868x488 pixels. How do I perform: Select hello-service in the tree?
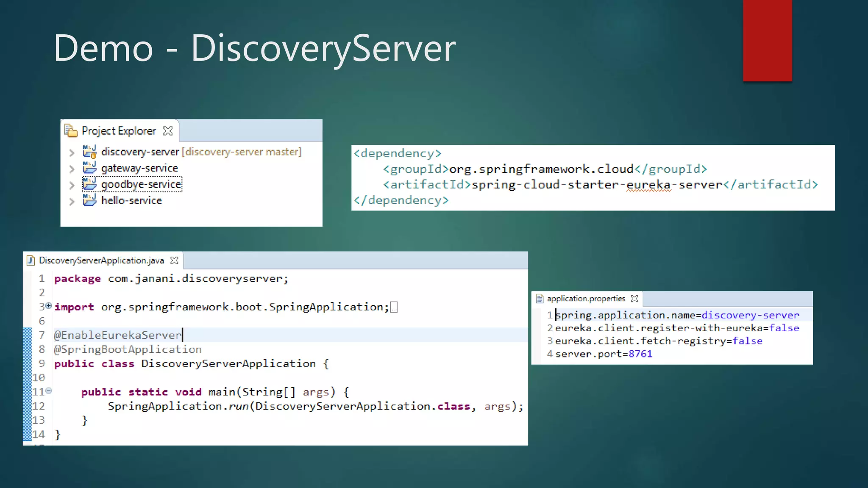coord(131,200)
